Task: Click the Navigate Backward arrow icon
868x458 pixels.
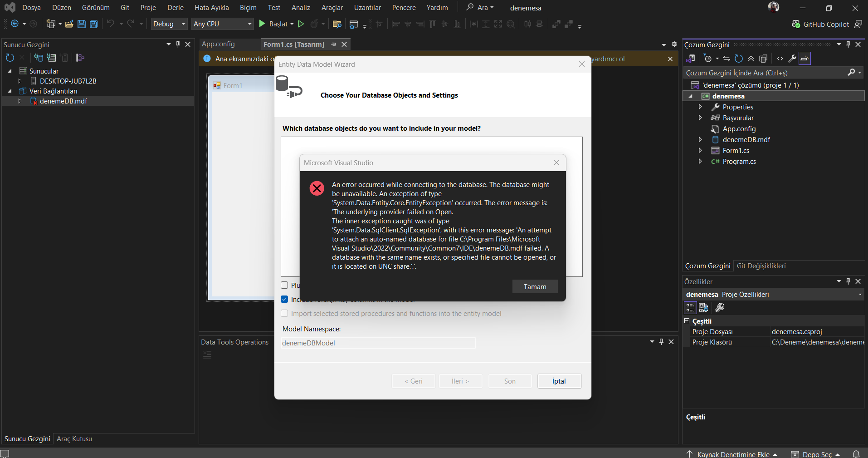Action: [15, 24]
